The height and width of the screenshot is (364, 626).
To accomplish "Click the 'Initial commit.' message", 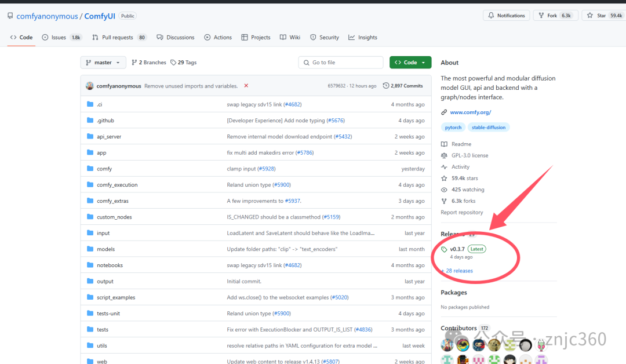I will 244,281.
